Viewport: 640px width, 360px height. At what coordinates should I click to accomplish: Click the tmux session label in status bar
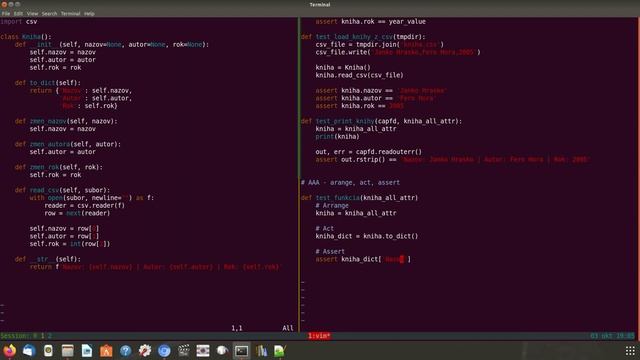tap(26, 336)
